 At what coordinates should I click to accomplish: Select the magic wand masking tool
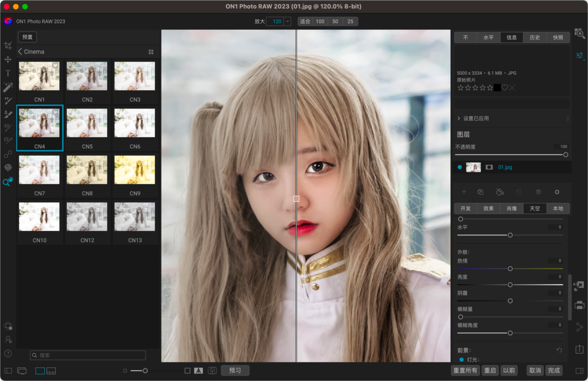point(8,87)
